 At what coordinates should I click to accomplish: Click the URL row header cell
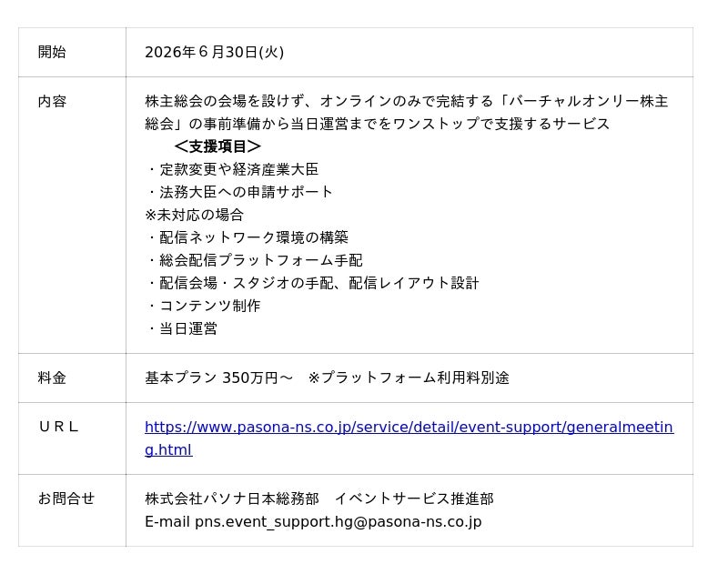[x=72, y=438]
